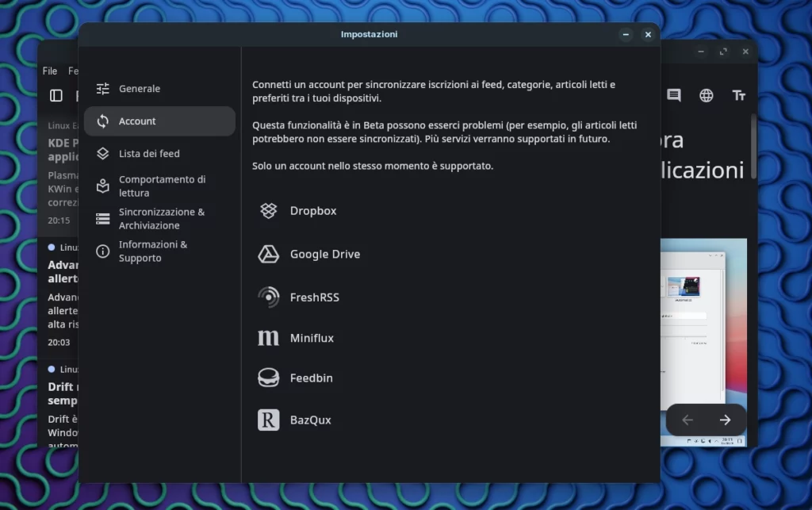Image resolution: width=812 pixels, height=510 pixels.
Task: Open the article preview image in main window
Action: tap(703, 342)
